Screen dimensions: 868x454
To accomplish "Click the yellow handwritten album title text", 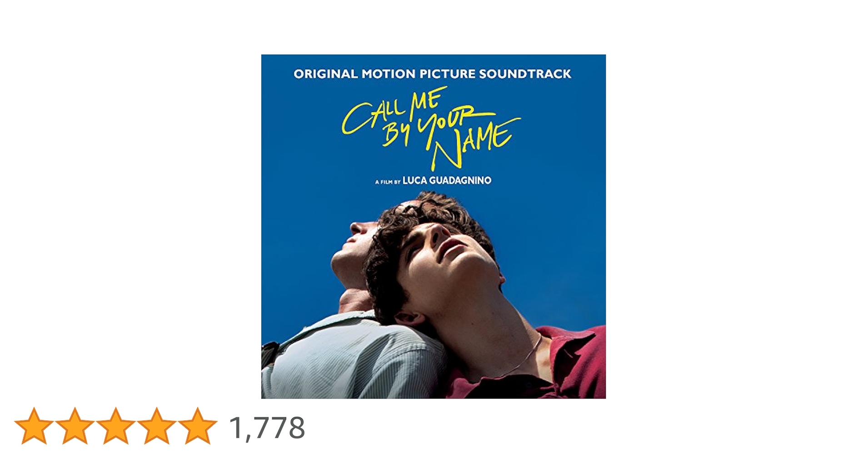I will click(431, 128).
